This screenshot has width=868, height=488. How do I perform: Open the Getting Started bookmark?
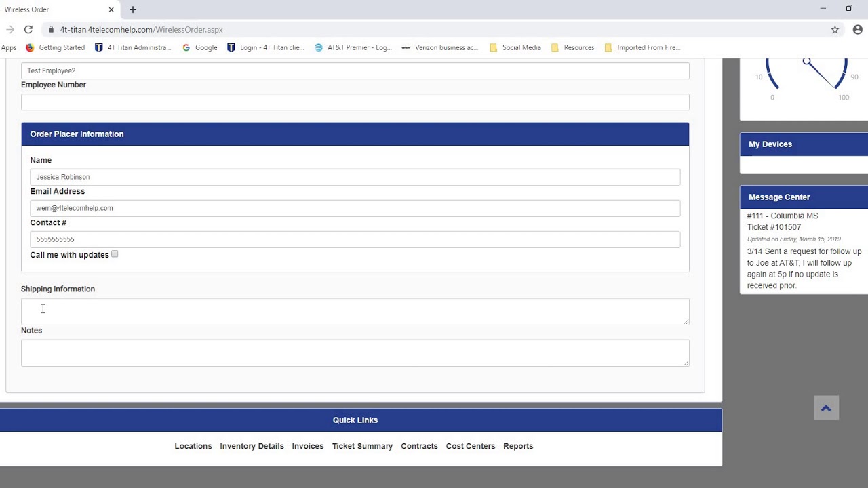click(x=55, y=47)
